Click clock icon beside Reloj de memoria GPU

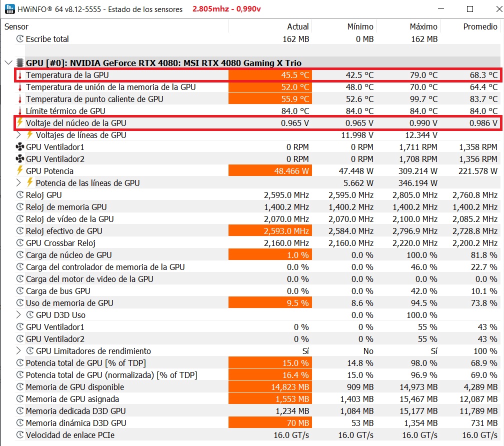(x=20, y=207)
